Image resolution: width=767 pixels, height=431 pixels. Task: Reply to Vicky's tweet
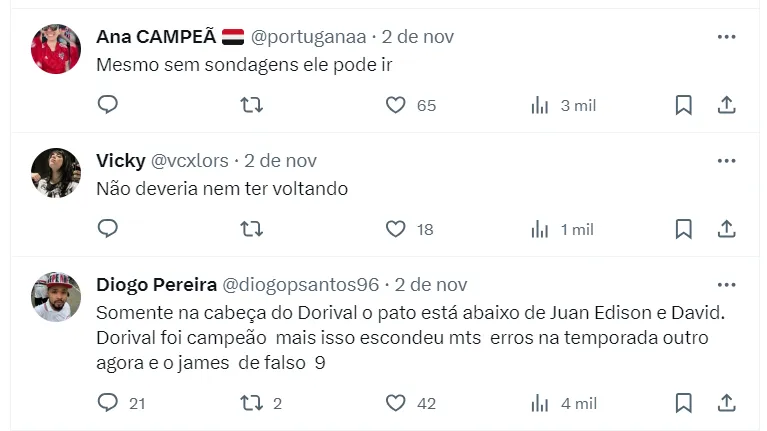point(108,229)
